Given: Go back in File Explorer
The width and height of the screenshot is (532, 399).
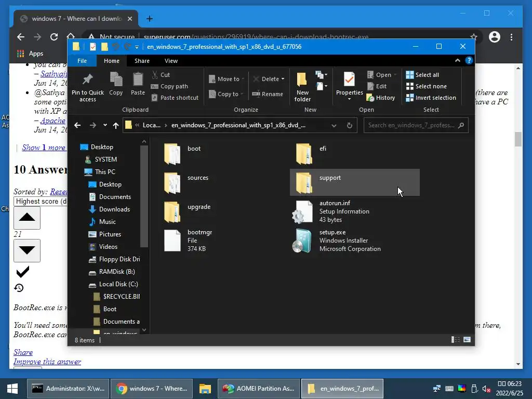Looking at the screenshot, I should [77, 125].
